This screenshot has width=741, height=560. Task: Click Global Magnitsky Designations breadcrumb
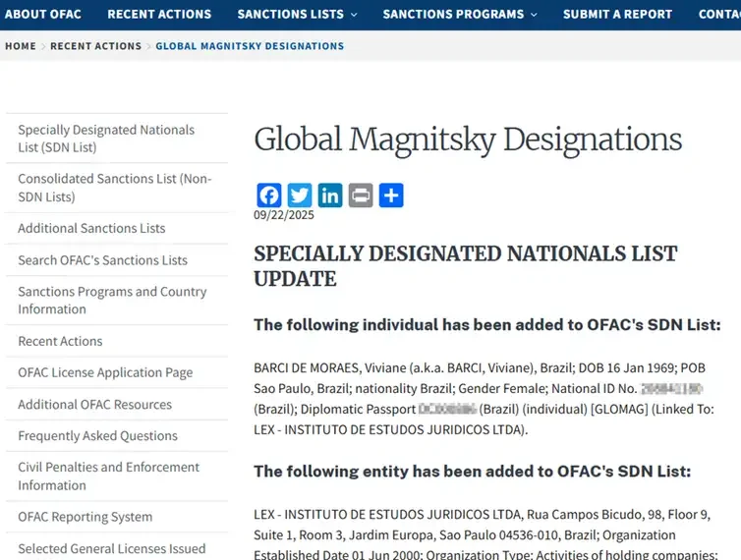point(250,46)
